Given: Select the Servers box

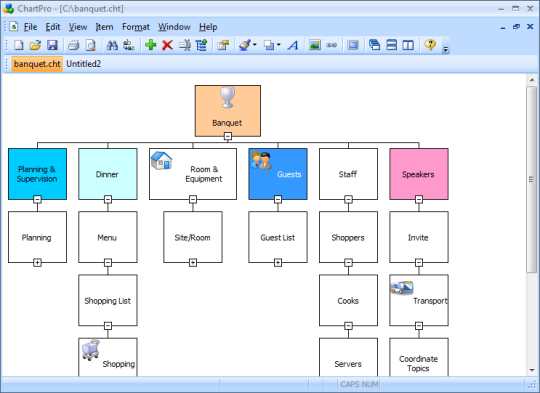Looking at the screenshot, I should tap(348, 357).
